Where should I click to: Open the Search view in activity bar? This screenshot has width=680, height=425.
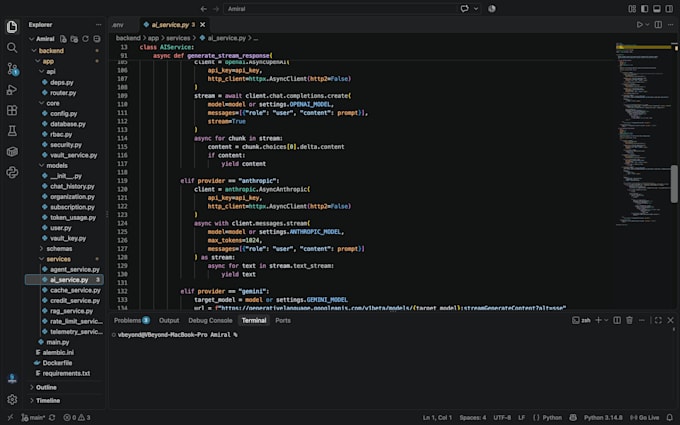click(12, 48)
